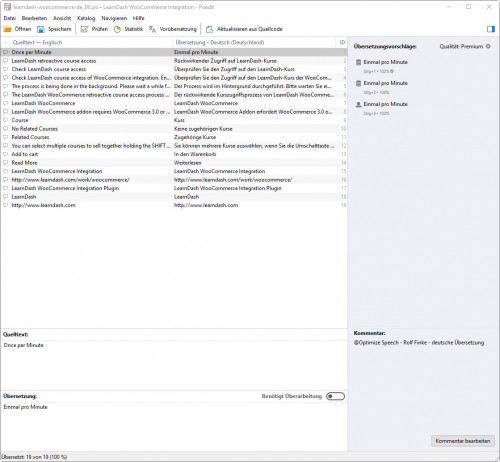
Task: Click comment bubble icon of 'Read More' row
Action: (x=5, y=163)
